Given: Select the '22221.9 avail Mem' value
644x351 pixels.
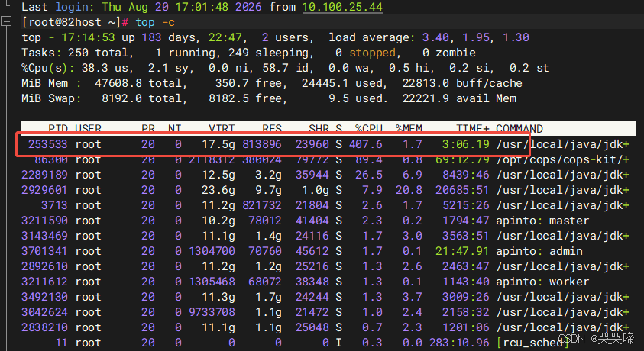Looking at the screenshot, I should pyautogui.click(x=459, y=98).
